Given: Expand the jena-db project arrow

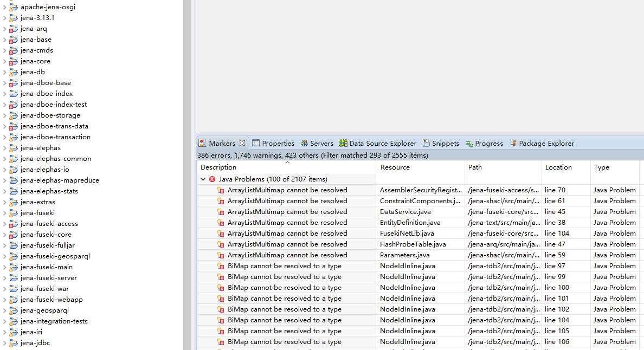Looking at the screenshot, I should pos(4,72).
